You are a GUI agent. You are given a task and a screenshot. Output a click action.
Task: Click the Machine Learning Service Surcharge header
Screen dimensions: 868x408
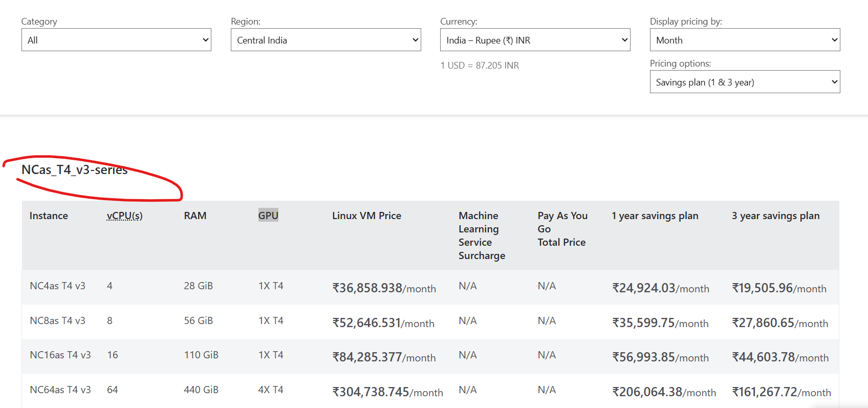coord(482,235)
